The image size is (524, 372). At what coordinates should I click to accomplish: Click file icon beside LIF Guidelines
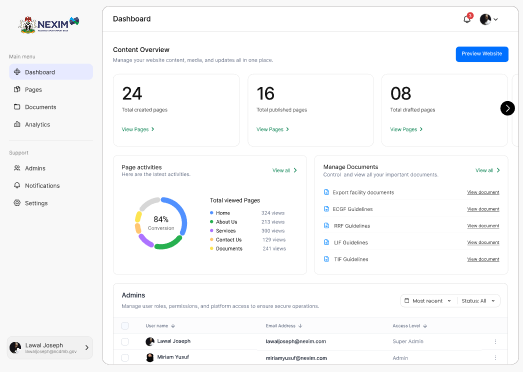[x=326, y=242]
